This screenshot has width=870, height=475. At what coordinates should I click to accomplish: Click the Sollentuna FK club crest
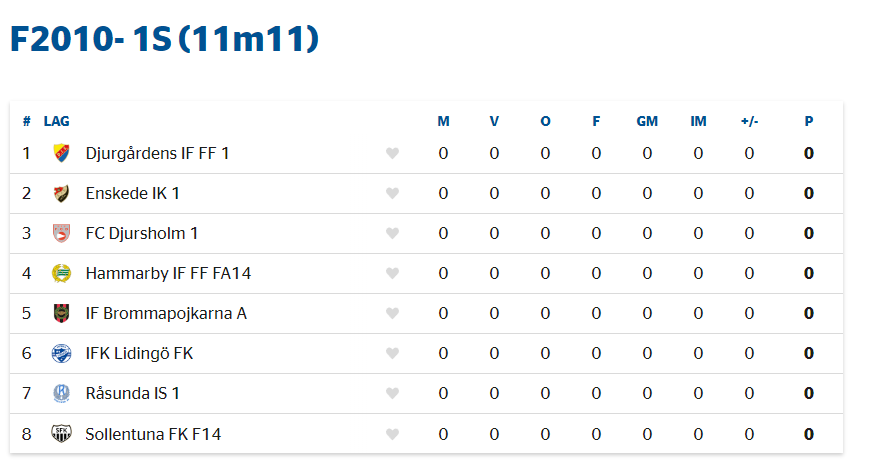point(61,433)
